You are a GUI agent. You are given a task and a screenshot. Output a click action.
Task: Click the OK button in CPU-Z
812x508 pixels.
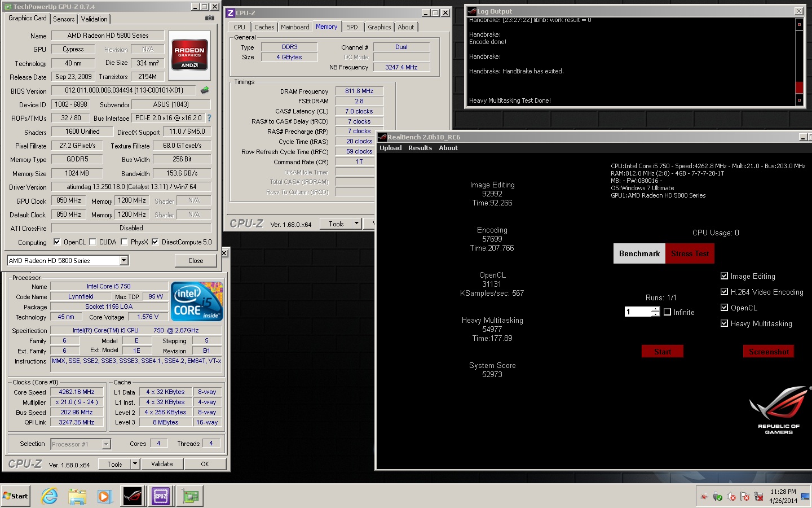tap(205, 464)
